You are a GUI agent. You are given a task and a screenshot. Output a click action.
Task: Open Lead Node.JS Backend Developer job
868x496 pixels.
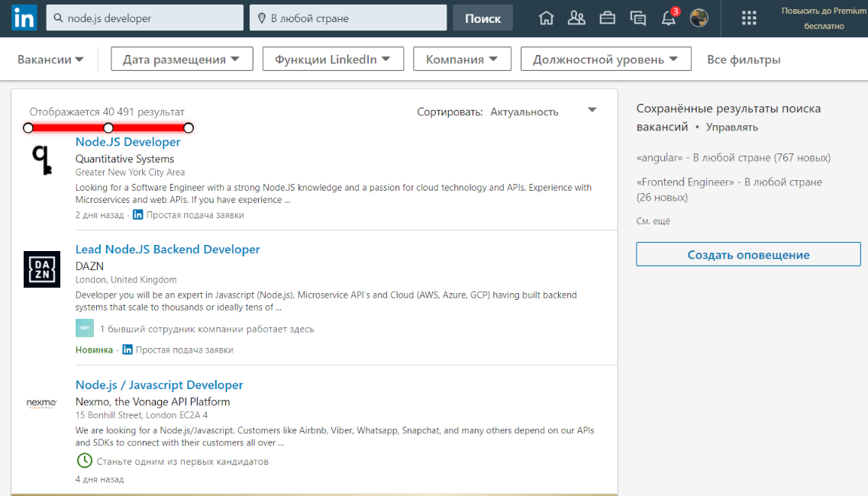coord(168,249)
